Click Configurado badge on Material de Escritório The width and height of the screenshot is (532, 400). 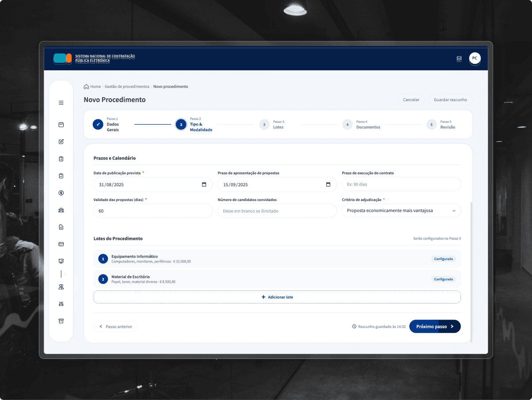coord(444,279)
